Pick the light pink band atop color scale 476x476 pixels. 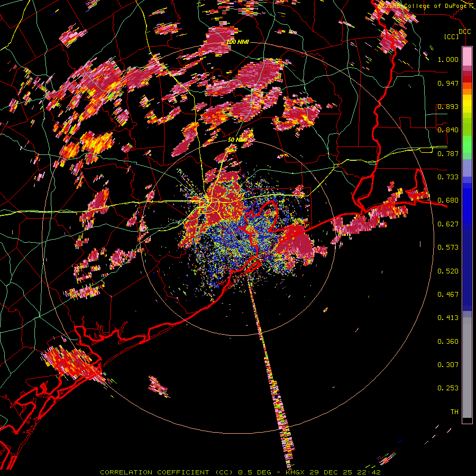(467, 56)
